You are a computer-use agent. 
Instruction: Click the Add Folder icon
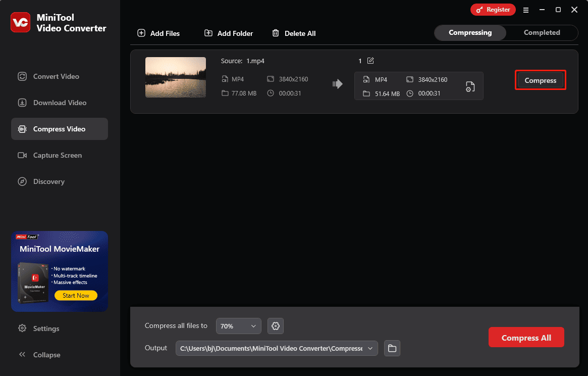pyautogui.click(x=208, y=33)
